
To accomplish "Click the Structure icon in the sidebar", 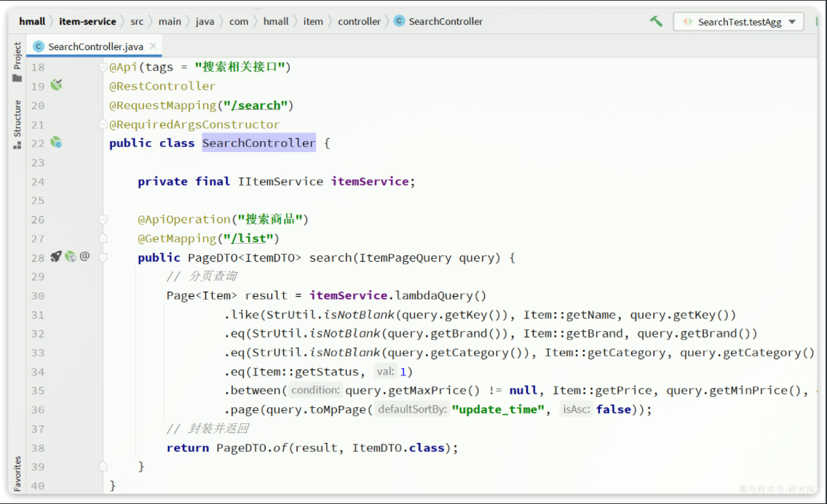I will 17,145.
